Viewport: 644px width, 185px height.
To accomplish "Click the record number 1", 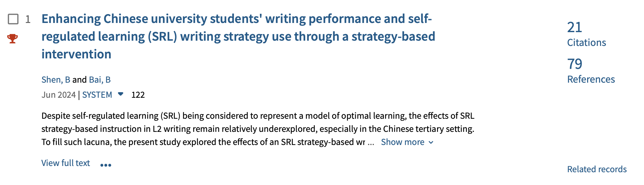I will [28, 19].
